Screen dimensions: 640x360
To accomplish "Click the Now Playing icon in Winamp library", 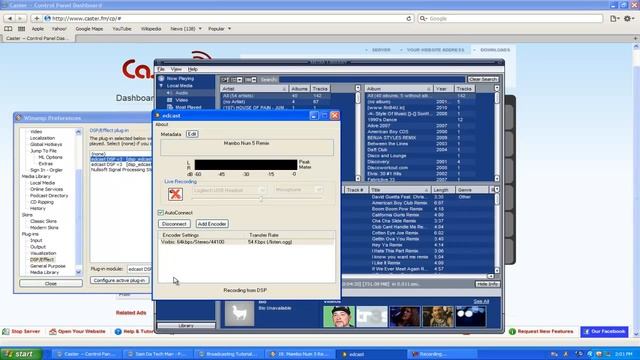I will pos(162,78).
